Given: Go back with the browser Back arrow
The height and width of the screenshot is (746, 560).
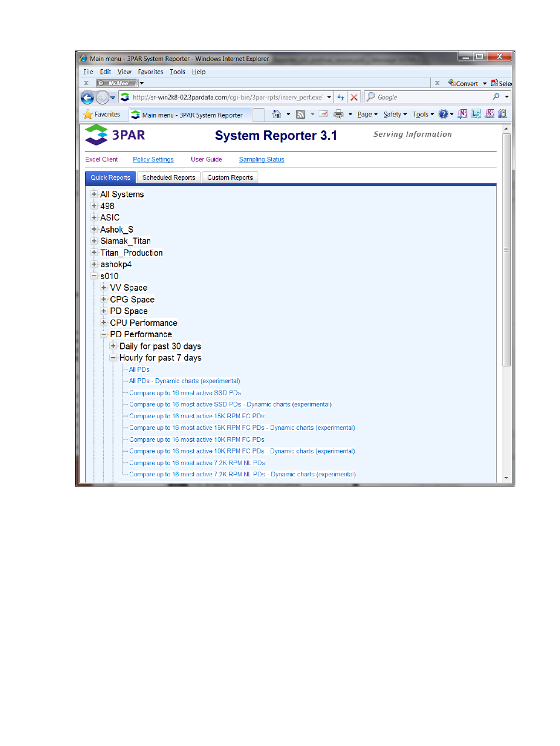Looking at the screenshot, I should coord(87,98).
